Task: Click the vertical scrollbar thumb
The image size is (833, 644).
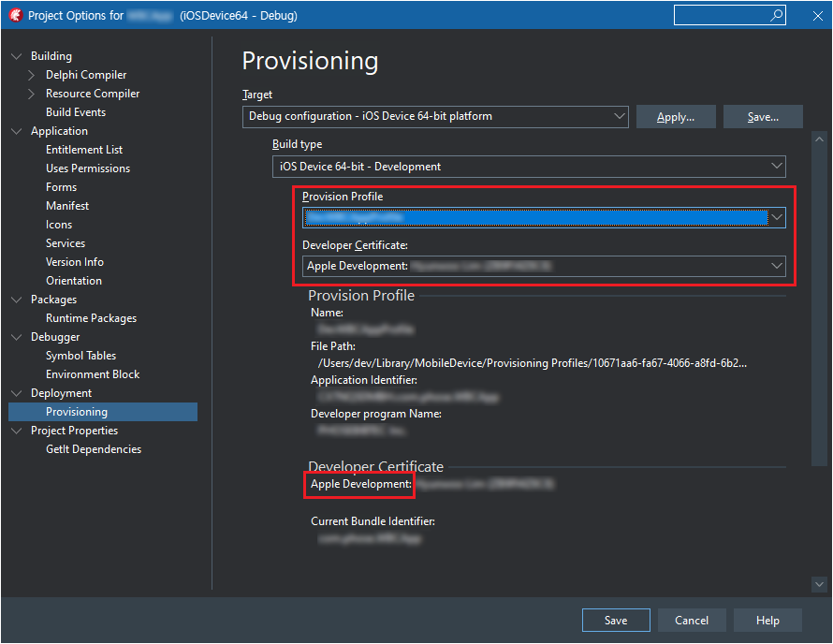Action: pos(819,306)
